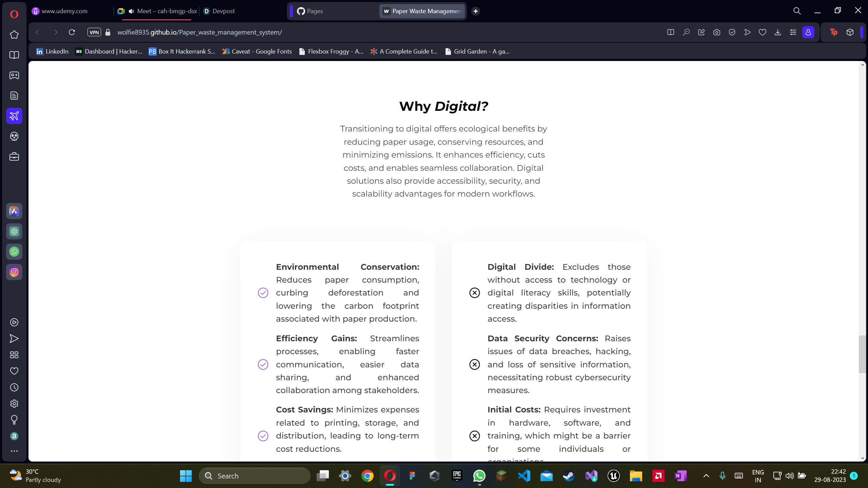Open the downloads icon in toolbar
The height and width of the screenshot is (488, 868).
point(777,32)
